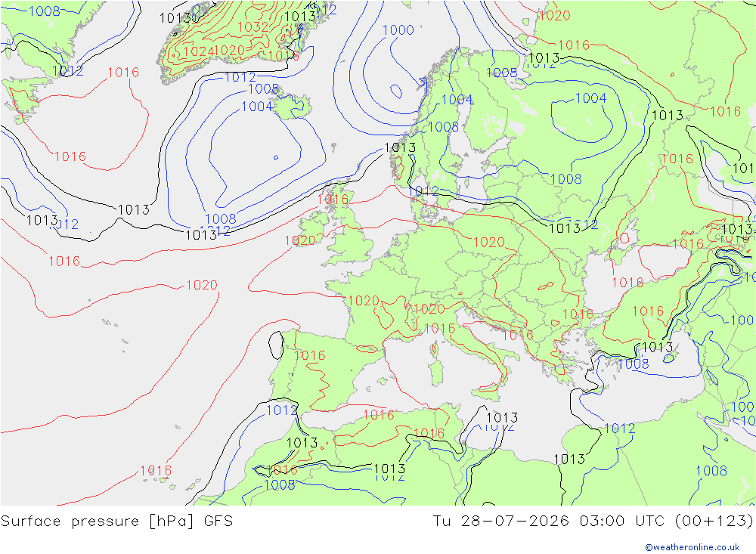Click the 1016 label over Scotland
The height and width of the screenshot is (554, 756).
click(333, 200)
